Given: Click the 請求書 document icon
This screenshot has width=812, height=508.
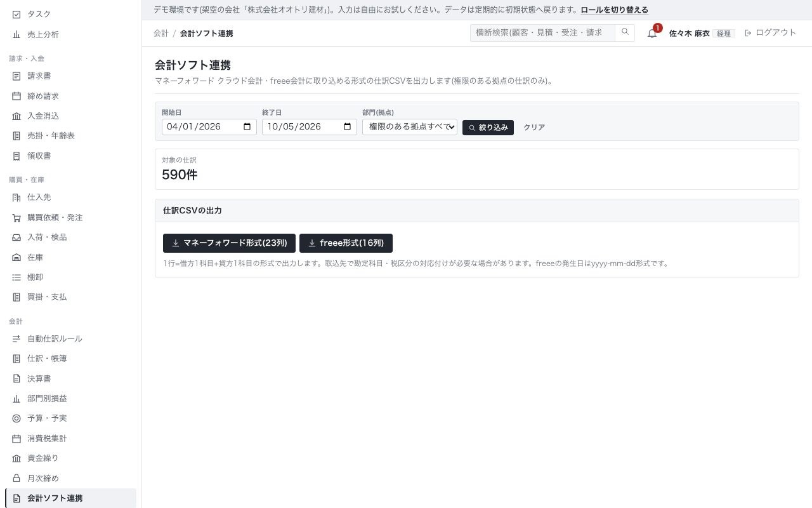Looking at the screenshot, I should [x=16, y=76].
